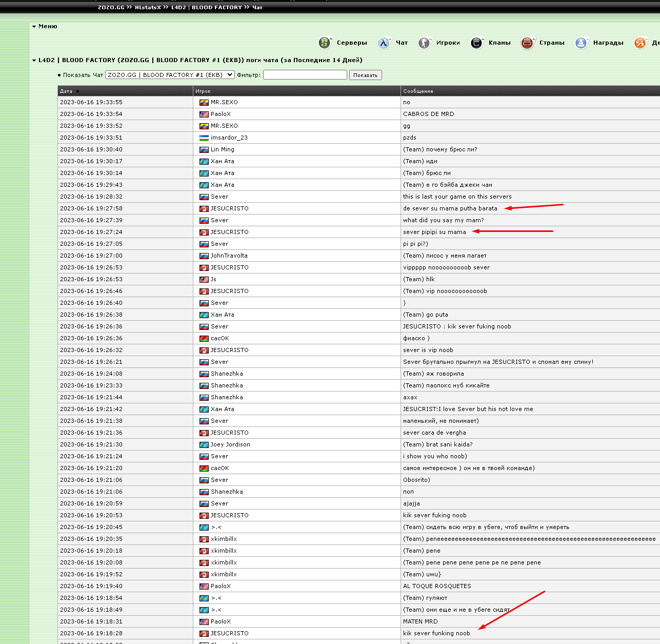The height and width of the screenshot is (644, 660).
Task: Open the server chat selection dropdown
Action: coord(170,75)
